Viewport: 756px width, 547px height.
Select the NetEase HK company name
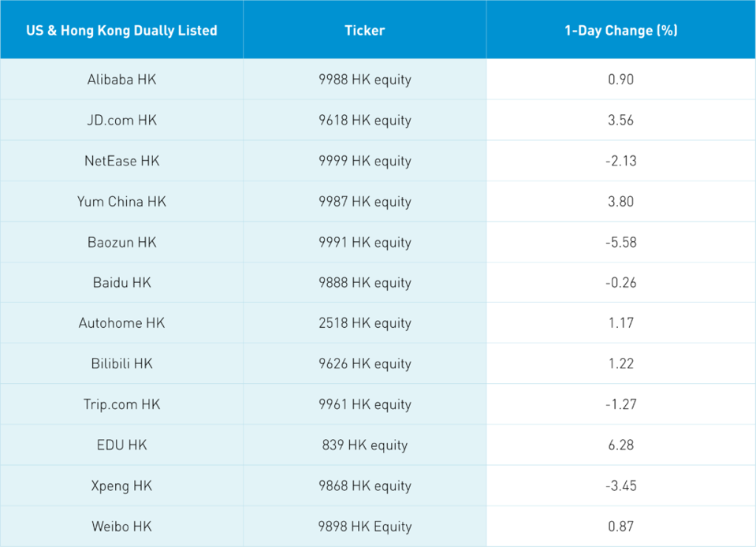[121, 161]
